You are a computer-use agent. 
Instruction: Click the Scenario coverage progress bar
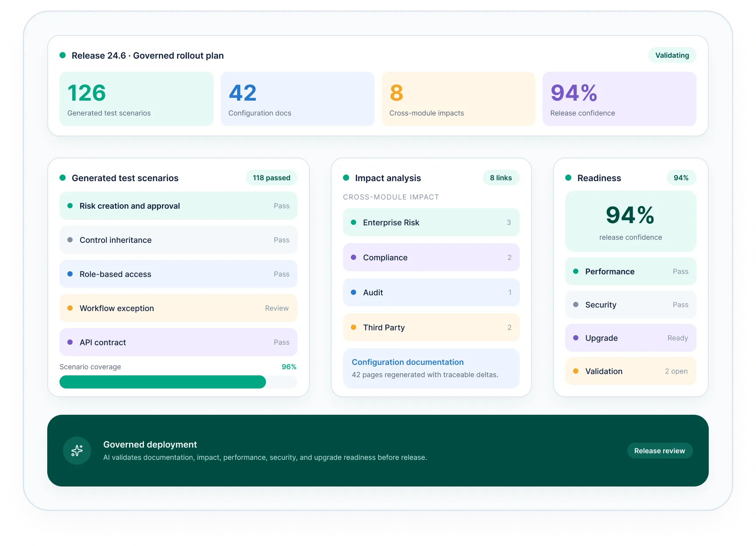coord(178,382)
